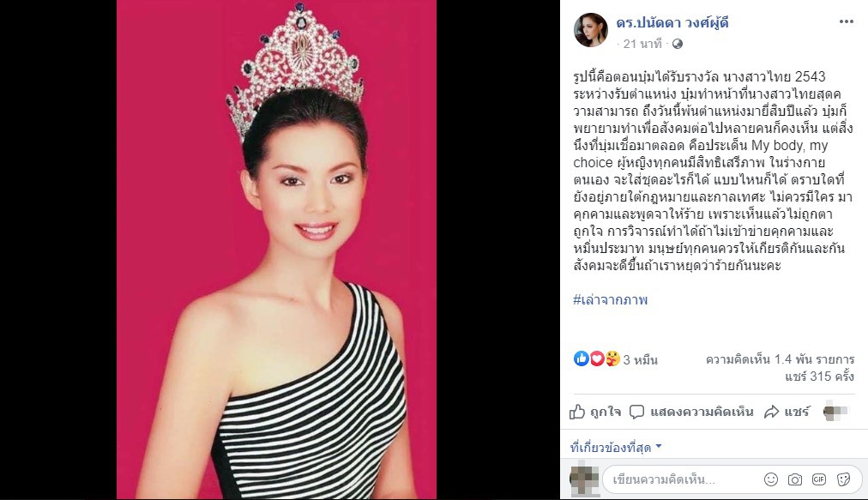The width and height of the screenshot is (868, 500).
Task: Share the post using แชร์ button
Action: [787, 412]
